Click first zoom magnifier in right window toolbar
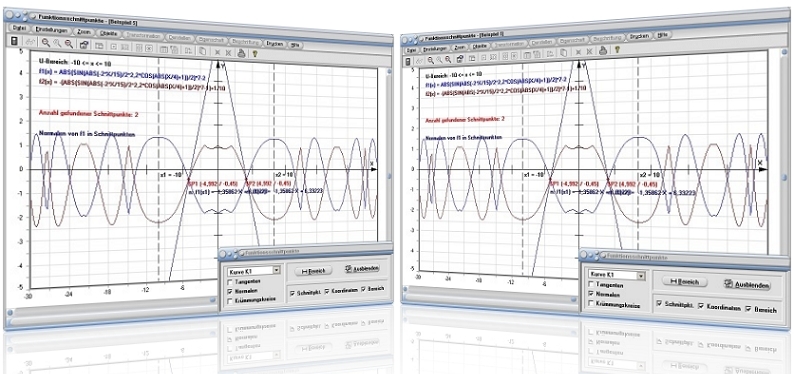This screenshot has height=374, width=794. tap(430, 60)
